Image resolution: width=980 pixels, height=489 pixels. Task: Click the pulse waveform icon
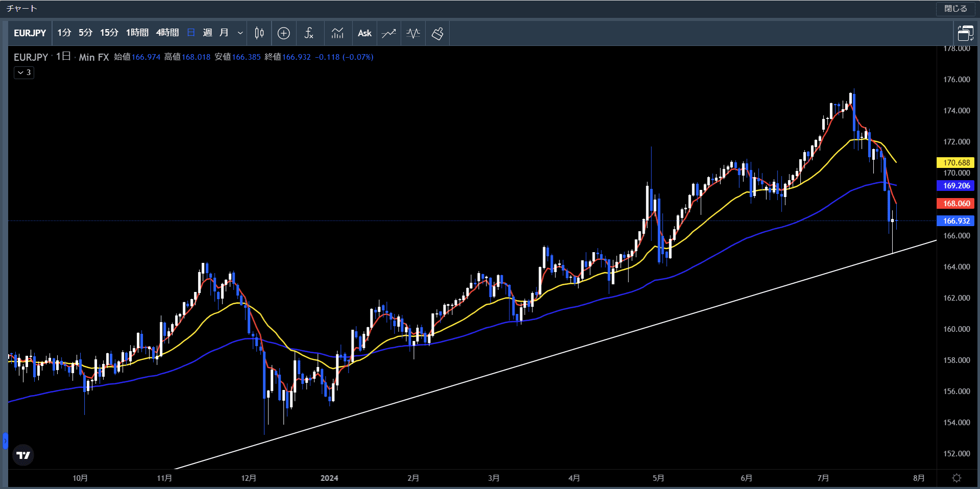[413, 33]
